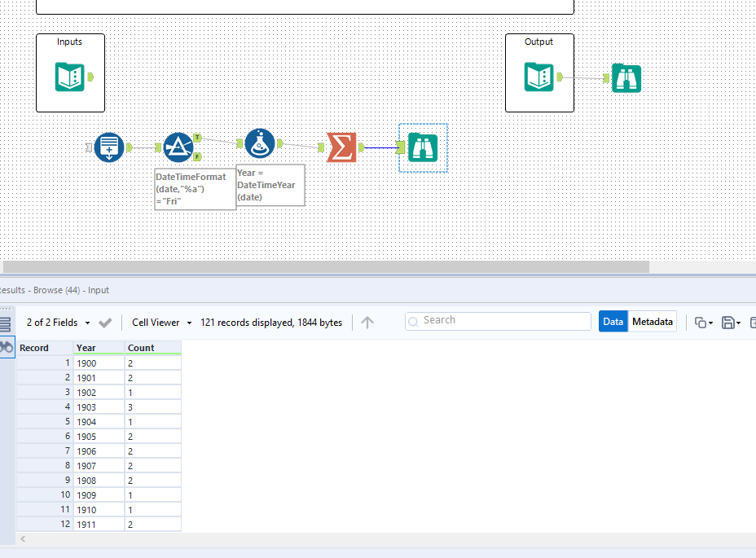Expand the Cell Viewer dropdown
Image resolution: width=756 pixels, height=558 pixels.
[x=161, y=323]
